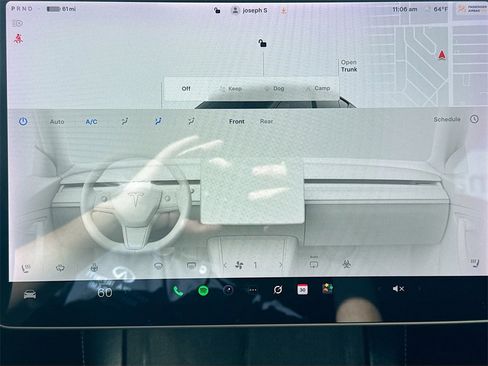Toggle the face-level airflow vent icon
The image size is (488, 366).
(158, 121)
